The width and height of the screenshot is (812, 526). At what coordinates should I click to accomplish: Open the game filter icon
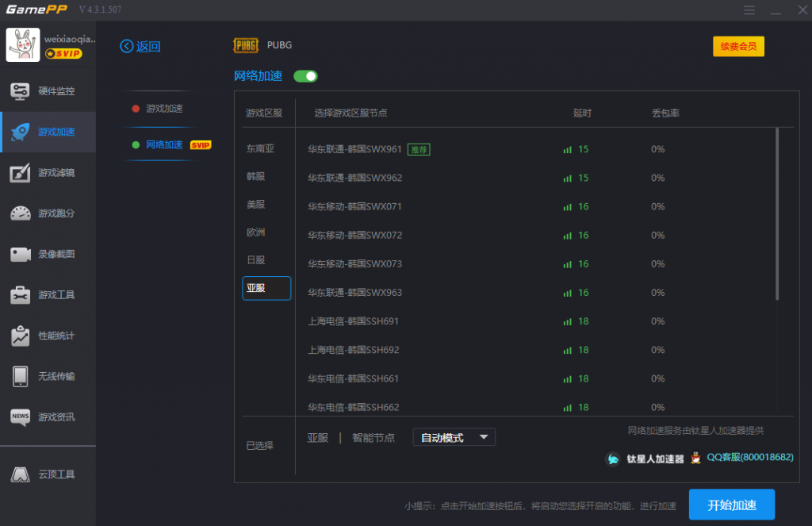(20, 173)
